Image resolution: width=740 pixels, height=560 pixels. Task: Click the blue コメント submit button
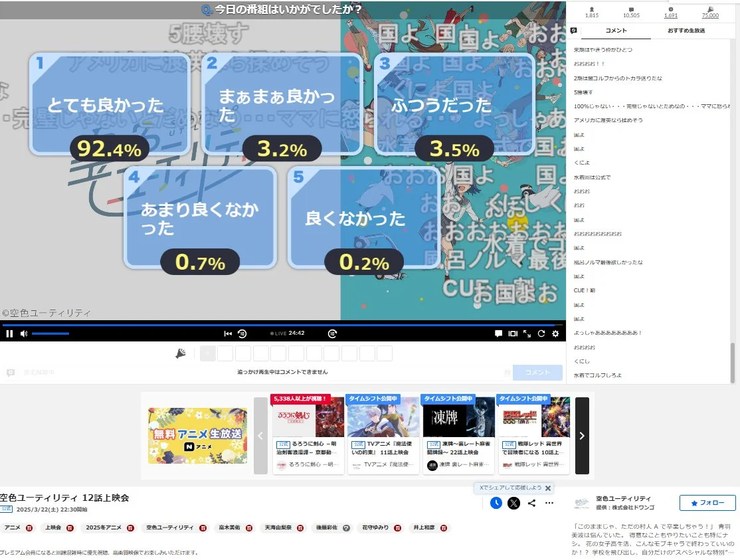[537, 372]
